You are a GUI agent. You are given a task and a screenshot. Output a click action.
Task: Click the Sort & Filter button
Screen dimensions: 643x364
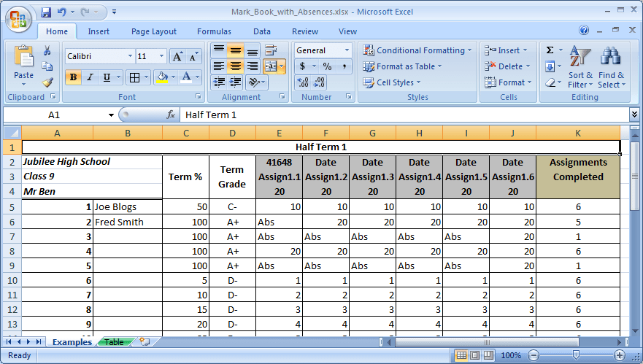click(580, 67)
